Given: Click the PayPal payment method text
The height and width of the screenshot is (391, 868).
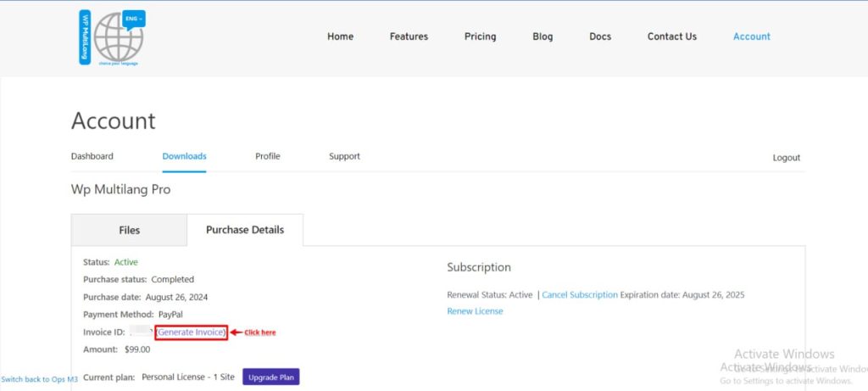Looking at the screenshot, I should tap(170, 315).
